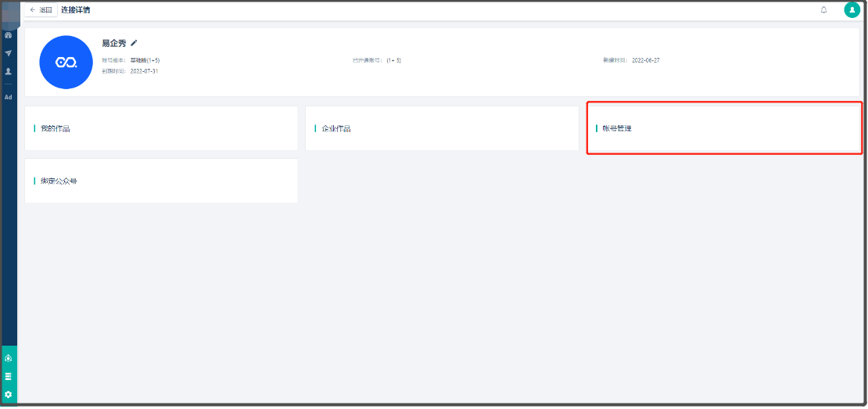Select the paper plane icon in the sidebar
This screenshot has height=409, width=868.
point(9,53)
